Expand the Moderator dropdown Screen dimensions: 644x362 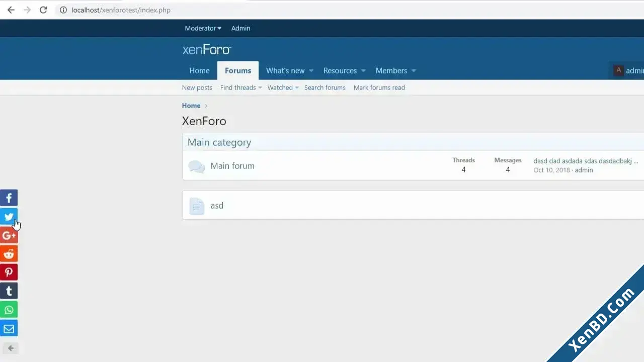(203, 28)
